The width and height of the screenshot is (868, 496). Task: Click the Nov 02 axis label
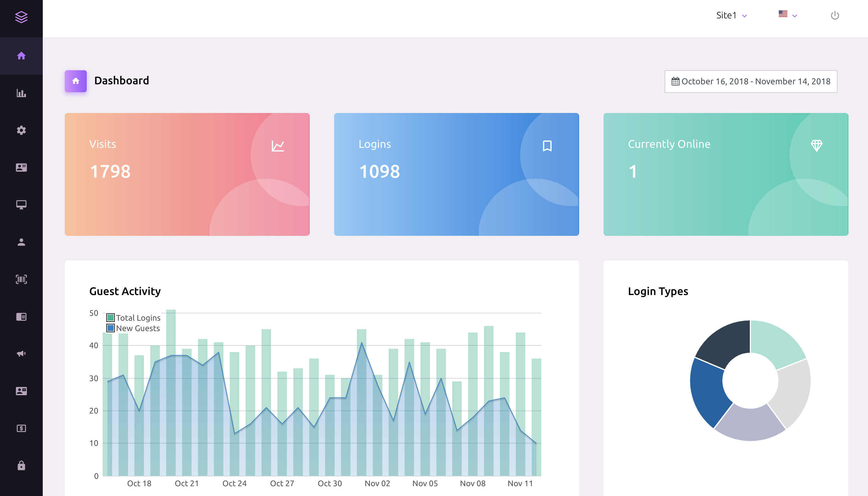[x=377, y=484]
